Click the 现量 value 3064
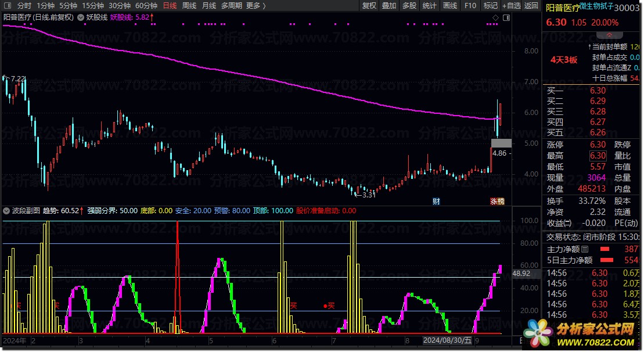Viewport: 644px width, 352px height. point(596,178)
